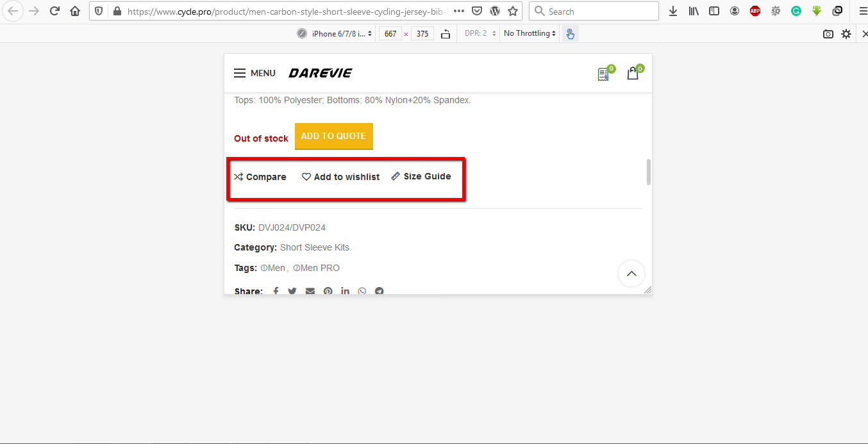The image size is (868, 444).
Task: Open the quote list icon in header
Action: coord(603,74)
